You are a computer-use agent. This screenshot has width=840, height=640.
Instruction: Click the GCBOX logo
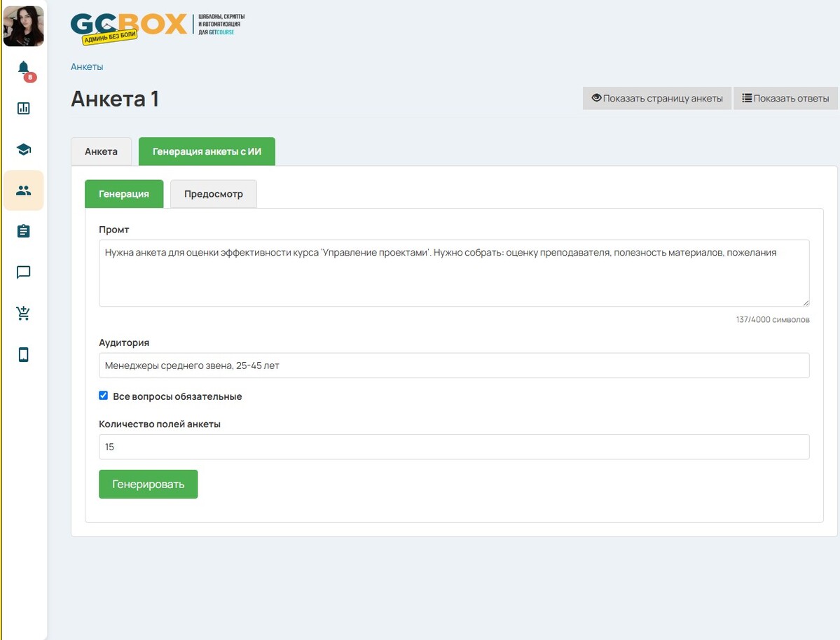coord(130,27)
